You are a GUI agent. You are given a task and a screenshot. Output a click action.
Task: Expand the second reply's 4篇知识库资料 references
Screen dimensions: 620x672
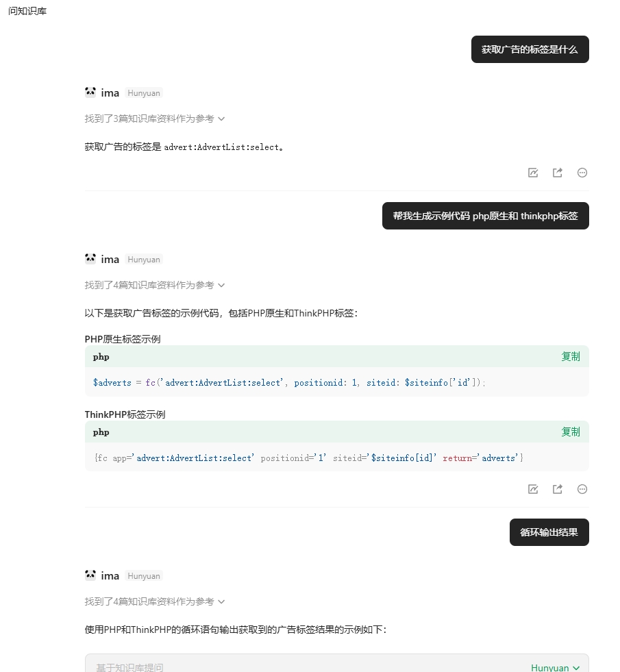[x=155, y=285]
